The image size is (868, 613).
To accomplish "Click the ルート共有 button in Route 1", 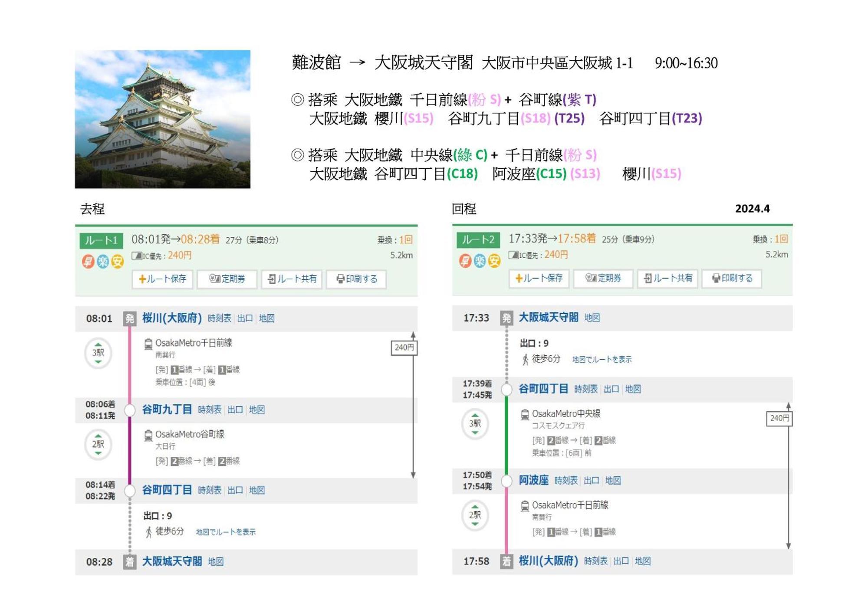I will click(292, 279).
